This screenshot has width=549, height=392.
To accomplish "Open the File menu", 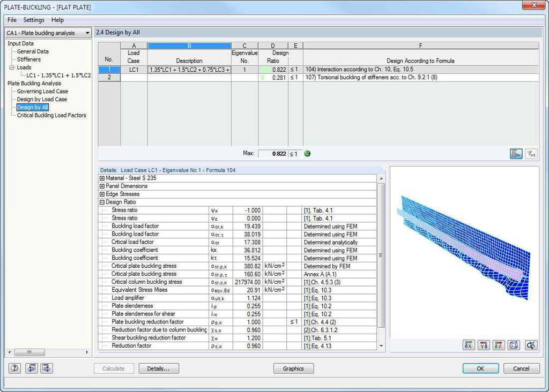I will pos(12,20).
